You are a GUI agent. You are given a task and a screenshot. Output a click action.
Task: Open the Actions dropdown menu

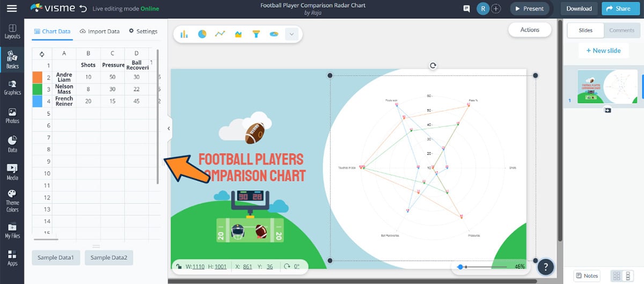tap(530, 30)
